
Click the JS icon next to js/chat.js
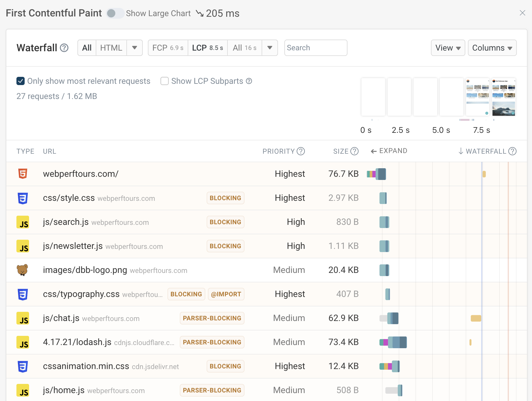(x=23, y=318)
